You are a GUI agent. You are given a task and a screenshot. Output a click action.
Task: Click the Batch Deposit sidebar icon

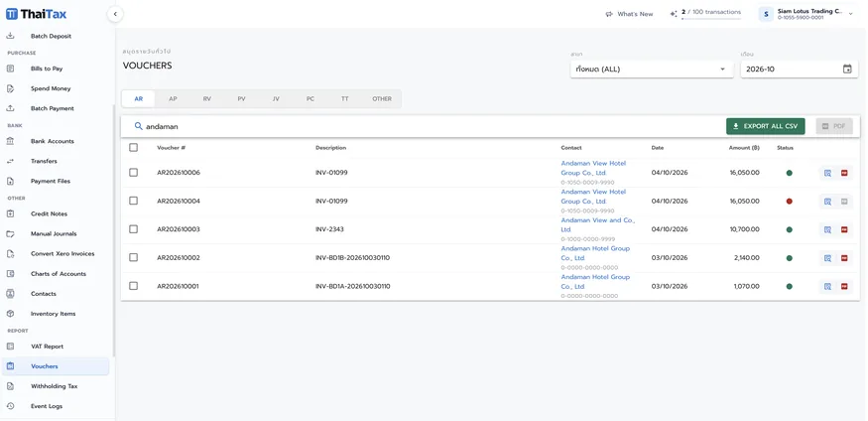(x=10, y=36)
